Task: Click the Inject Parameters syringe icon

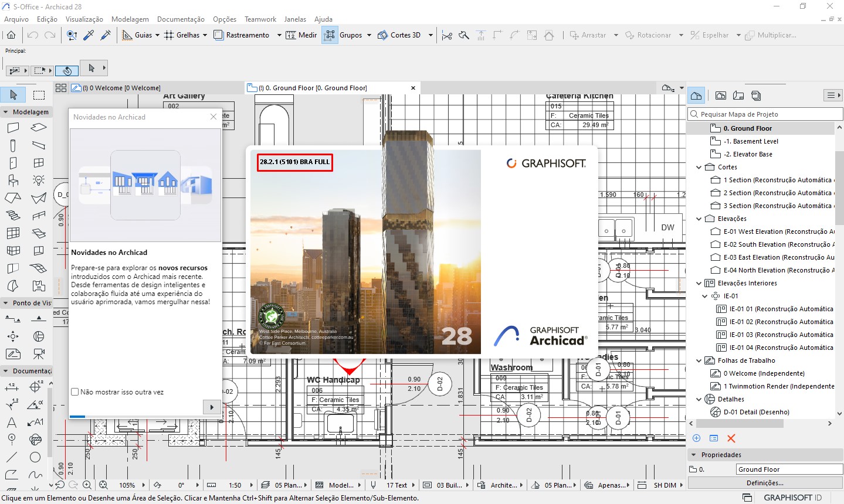Action: [x=106, y=35]
